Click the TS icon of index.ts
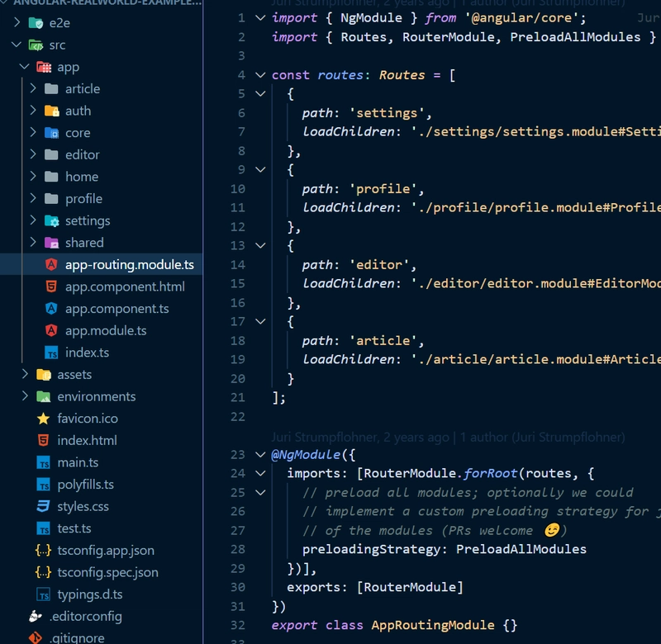The height and width of the screenshot is (644, 661). [51, 353]
